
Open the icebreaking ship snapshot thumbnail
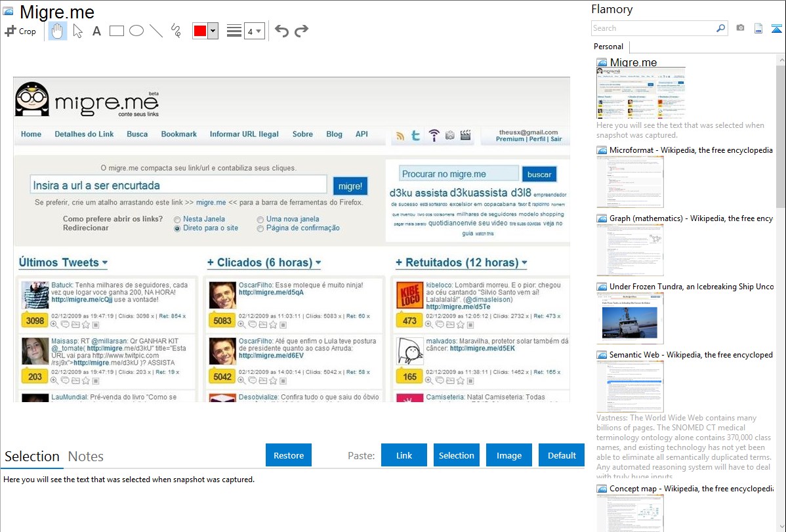[630, 319]
